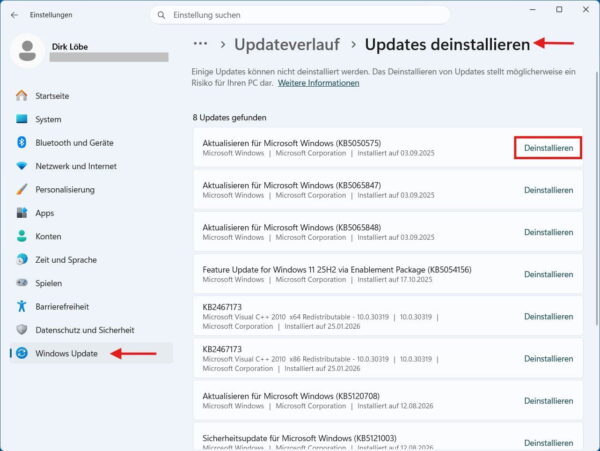
Task: Click 'Aktualisieren für Microsoft Windows (KB5120708)' title
Action: pos(291,396)
